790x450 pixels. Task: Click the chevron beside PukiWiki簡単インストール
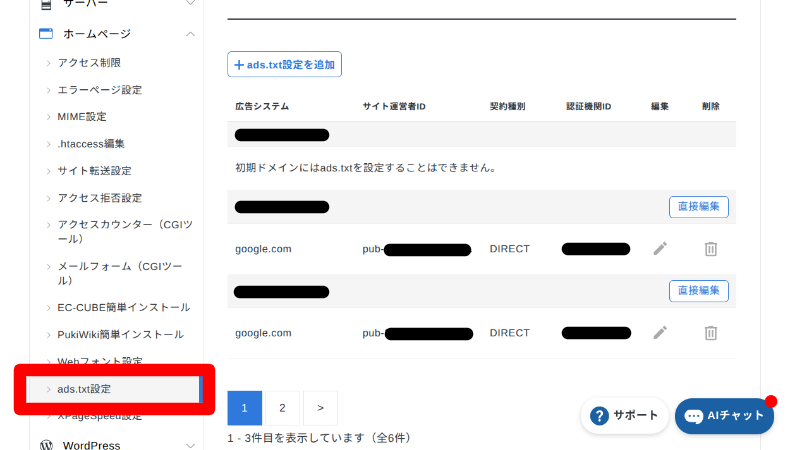48,335
